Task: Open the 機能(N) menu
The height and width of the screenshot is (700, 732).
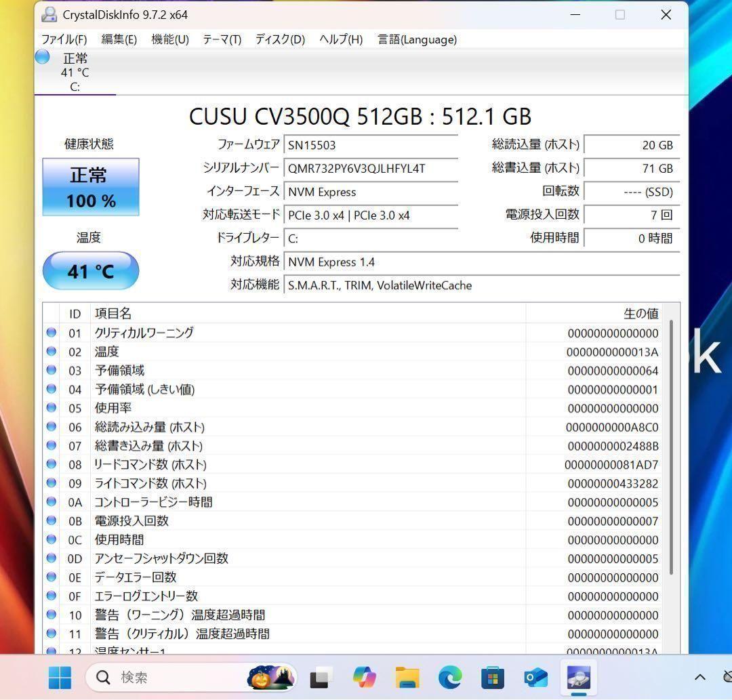Action: point(169,39)
